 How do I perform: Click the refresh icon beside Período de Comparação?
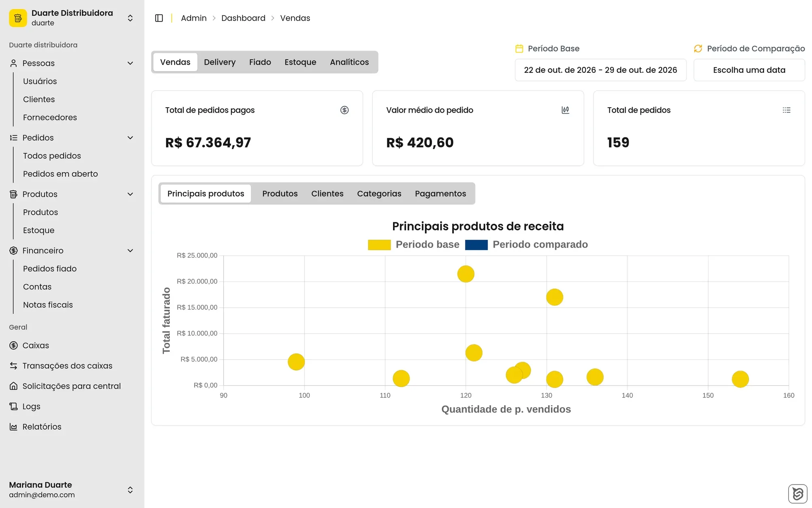698,48
